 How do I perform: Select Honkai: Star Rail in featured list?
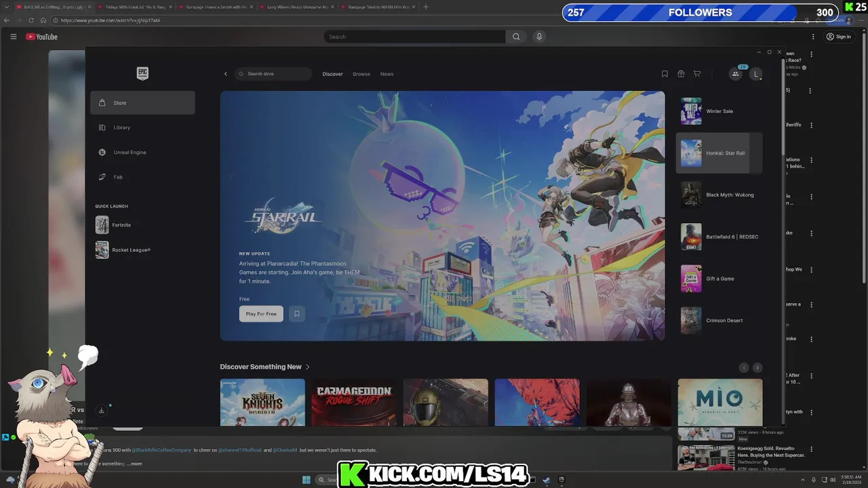pos(719,153)
